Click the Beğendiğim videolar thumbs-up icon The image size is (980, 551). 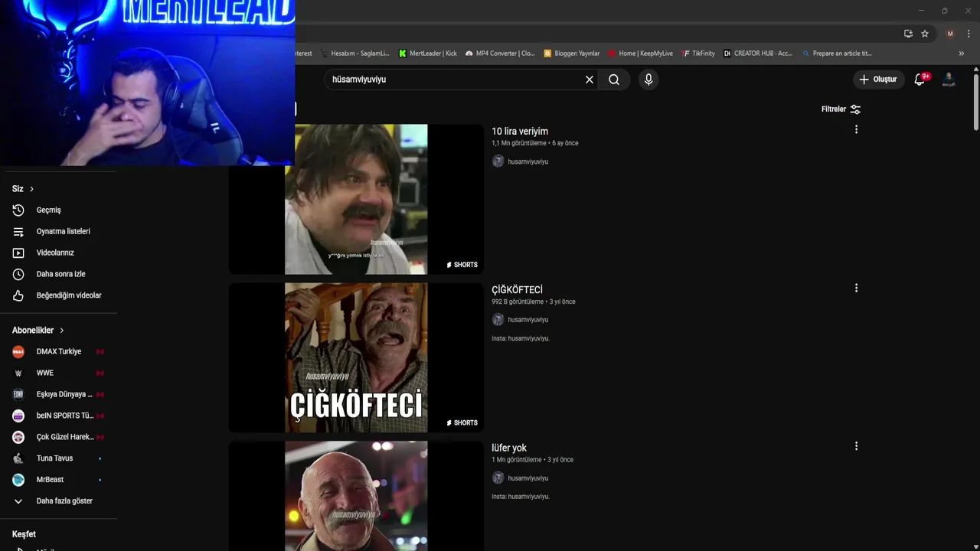pyautogui.click(x=18, y=295)
